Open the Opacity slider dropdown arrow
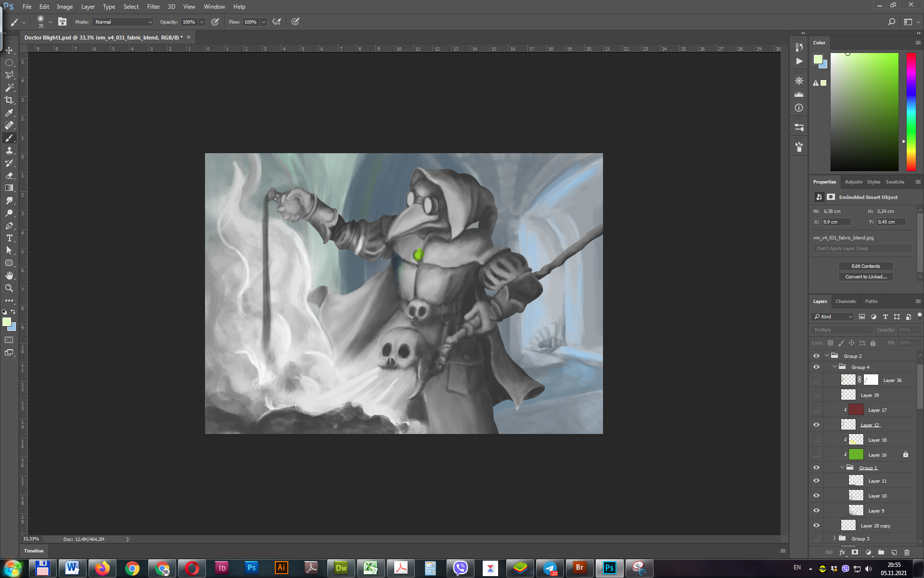Screen dimensions: 924x578 click(x=202, y=22)
